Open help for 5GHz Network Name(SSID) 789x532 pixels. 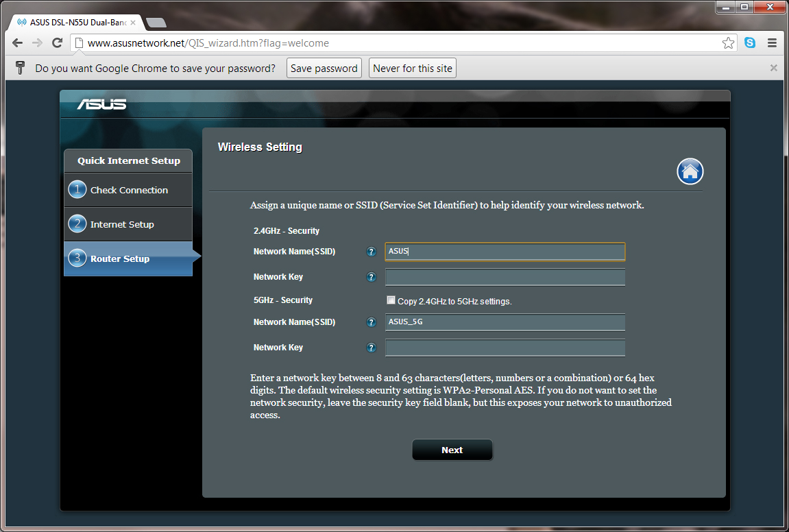[372, 322]
